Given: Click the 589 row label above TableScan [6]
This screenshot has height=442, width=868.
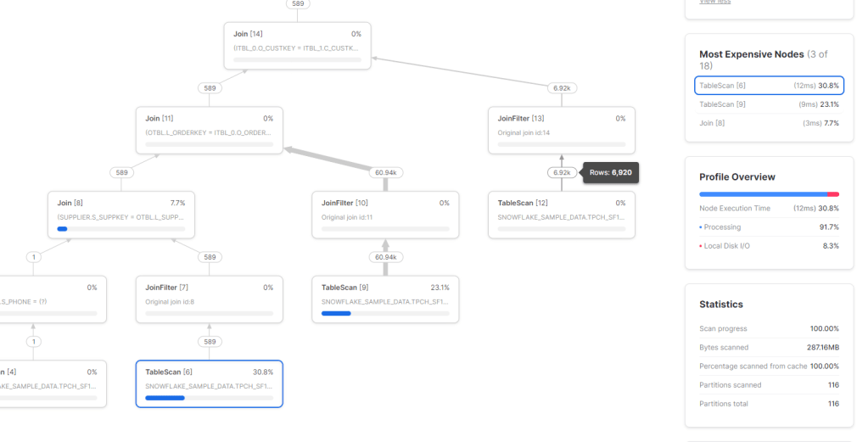Looking at the screenshot, I should tap(210, 341).
